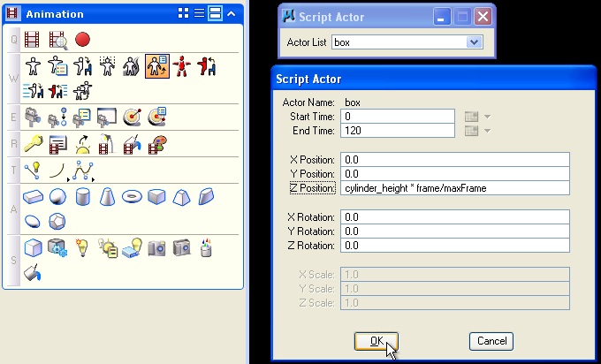
Task: Select the single curve path tool
Action: pos(57,171)
